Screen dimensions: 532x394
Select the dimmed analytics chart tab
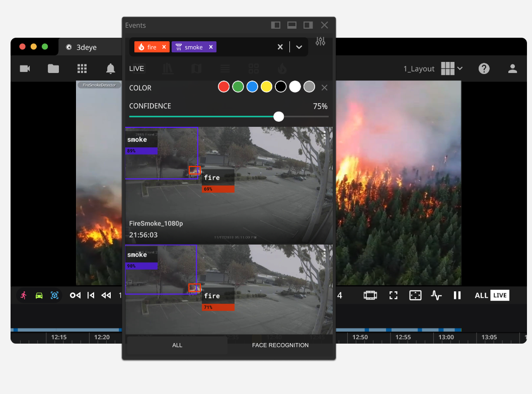[x=168, y=68]
